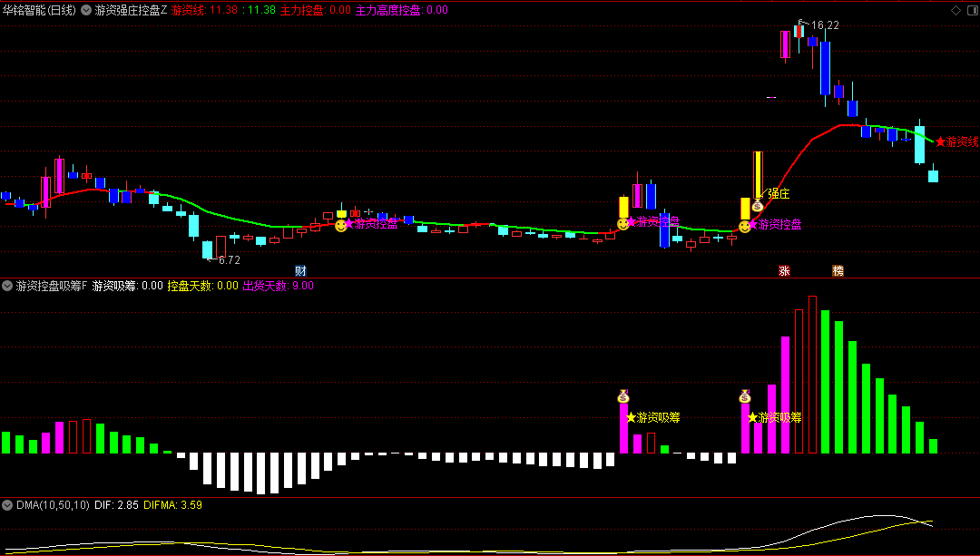Click the red star beside 游资线 label
The width and height of the screenshot is (980, 556).
pos(940,141)
